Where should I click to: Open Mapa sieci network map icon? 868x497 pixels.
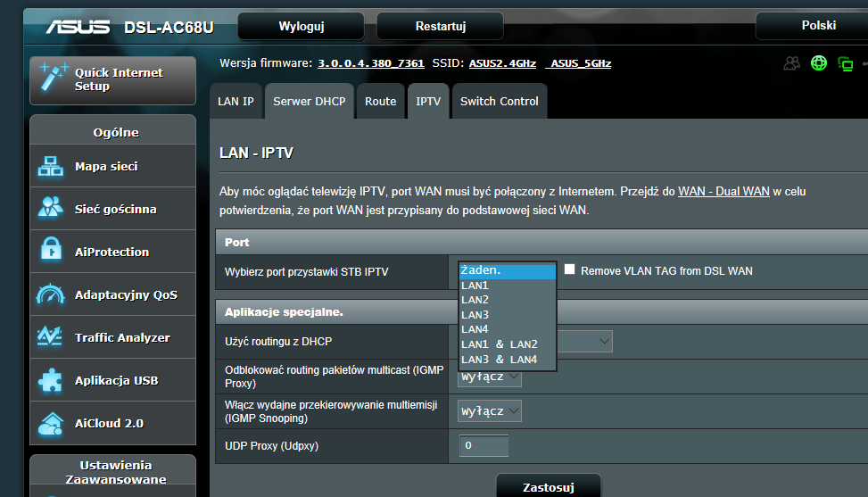[x=50, y=166]
